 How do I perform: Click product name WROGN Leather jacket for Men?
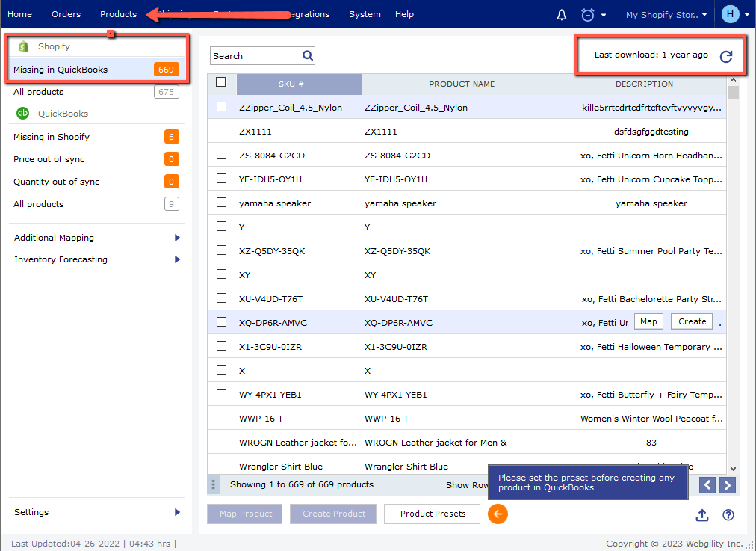coord(436,443)
